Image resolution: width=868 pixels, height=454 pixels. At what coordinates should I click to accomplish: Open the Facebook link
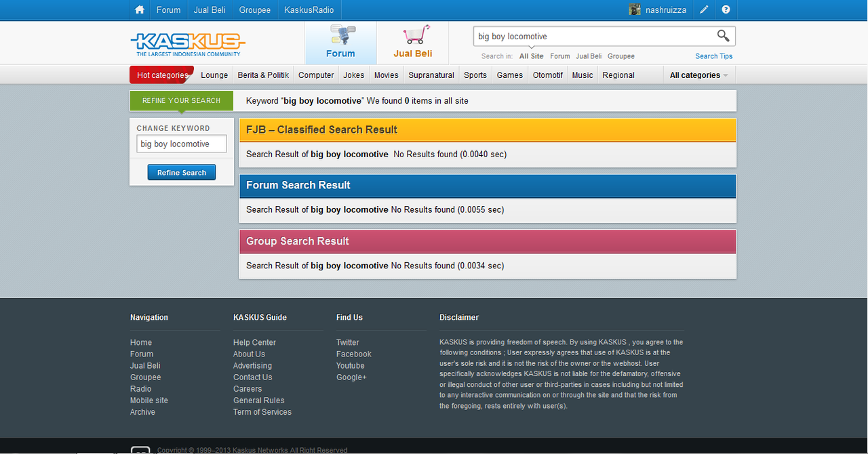(x=354, y=354)
